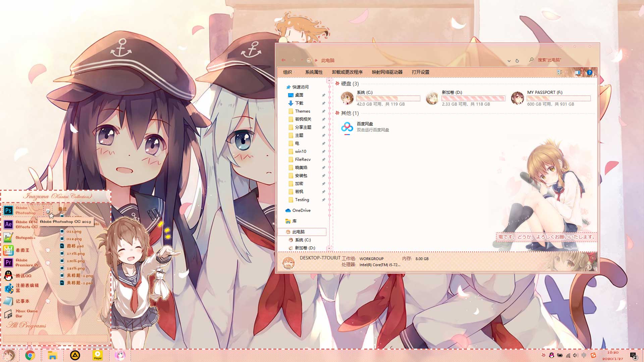Open MY PASSPORT (F:) drive tile
The width and height of the screenshot is (644, 362).
[550, 98]
